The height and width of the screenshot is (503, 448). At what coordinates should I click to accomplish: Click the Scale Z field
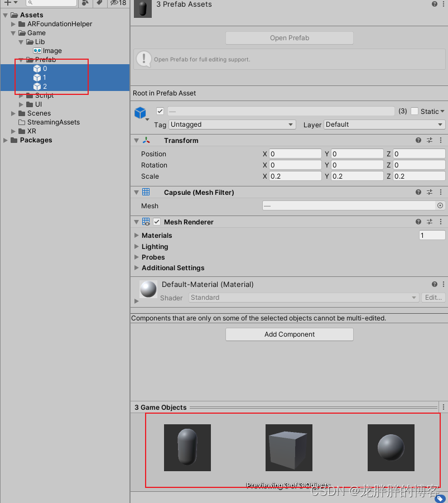419,176
